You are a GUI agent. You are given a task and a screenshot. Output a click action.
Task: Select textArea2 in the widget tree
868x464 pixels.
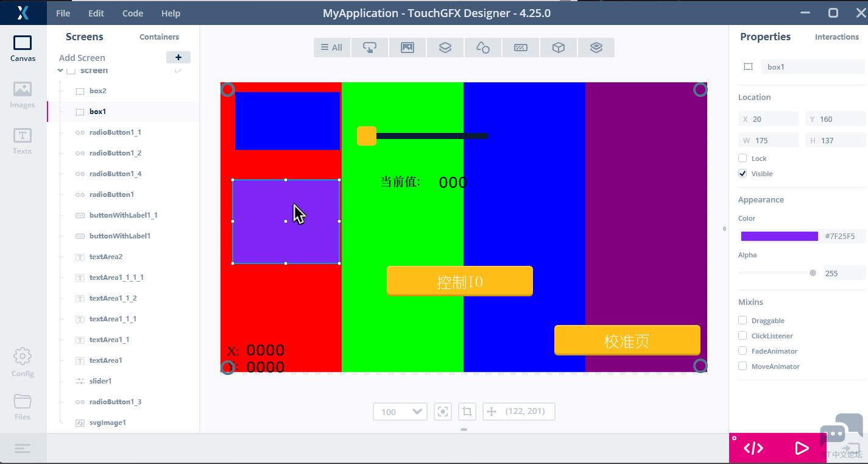[106, 257]
